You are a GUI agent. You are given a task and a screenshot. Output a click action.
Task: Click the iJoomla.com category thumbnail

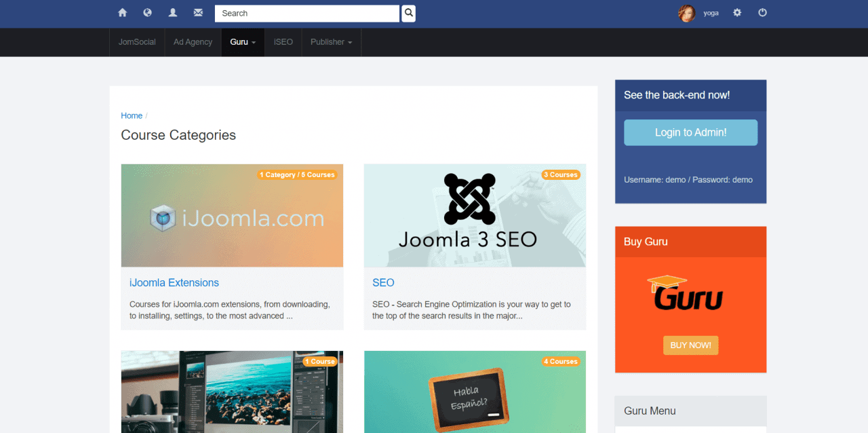click(x=232, y=215)
